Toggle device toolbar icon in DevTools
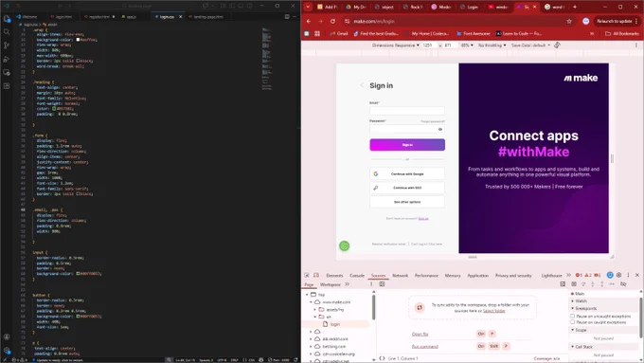 pyautogui.click(x=316, y=276)
